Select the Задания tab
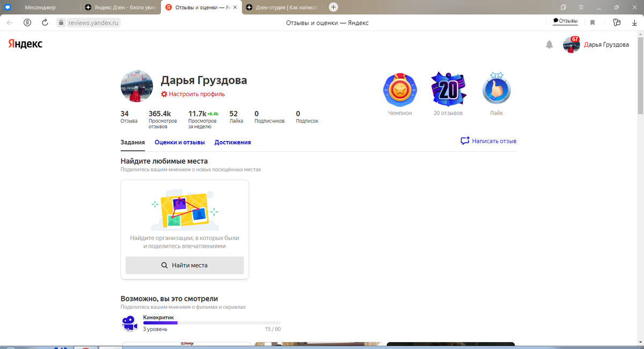 133,142
